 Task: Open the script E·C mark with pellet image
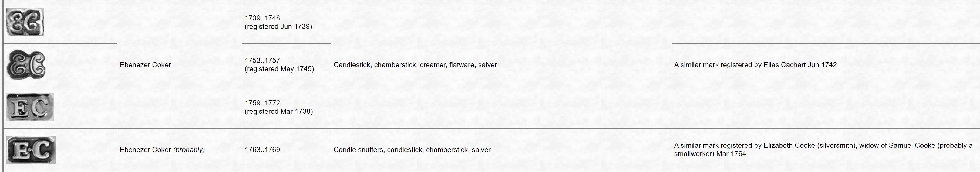click(x=26, y=65)
